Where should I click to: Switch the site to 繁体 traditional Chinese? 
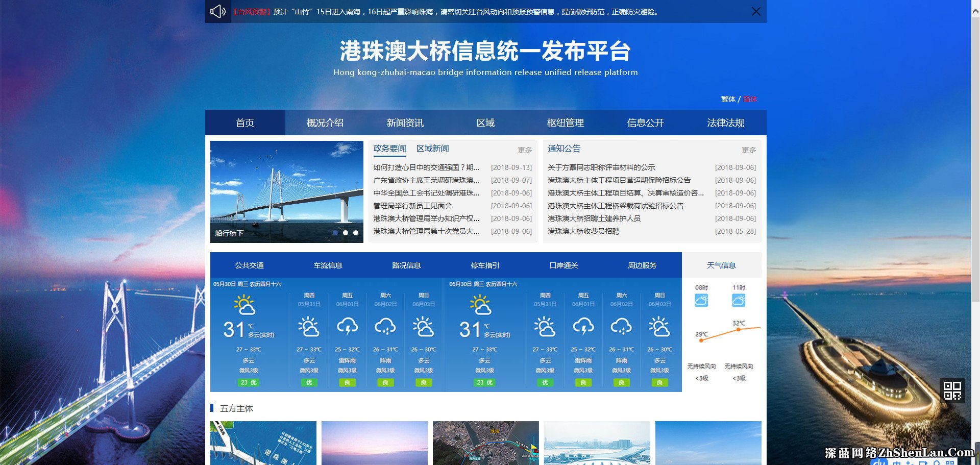727,100
